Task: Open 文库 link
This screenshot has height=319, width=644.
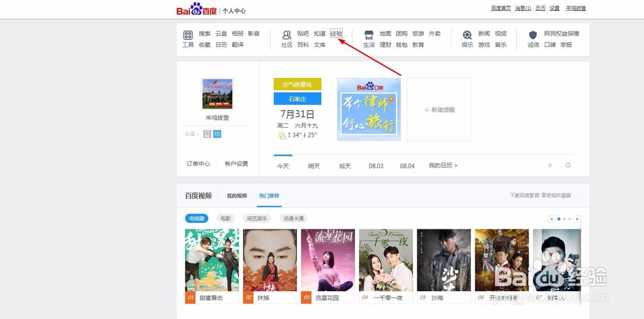Action: [319, 45]
